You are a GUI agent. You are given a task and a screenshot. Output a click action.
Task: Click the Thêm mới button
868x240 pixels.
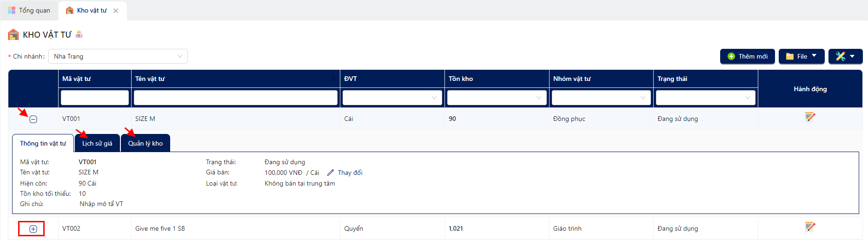(747, 56)
